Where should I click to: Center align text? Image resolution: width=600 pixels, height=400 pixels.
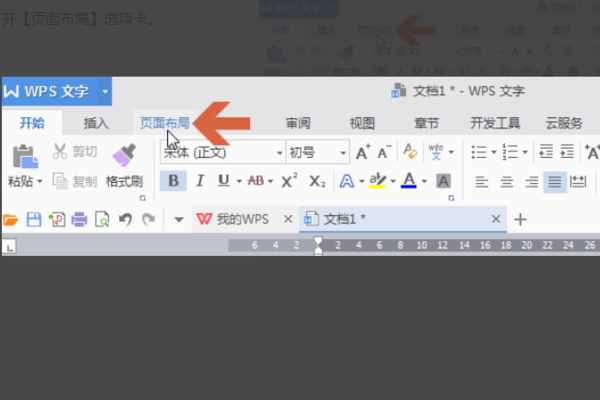point(507,181)
